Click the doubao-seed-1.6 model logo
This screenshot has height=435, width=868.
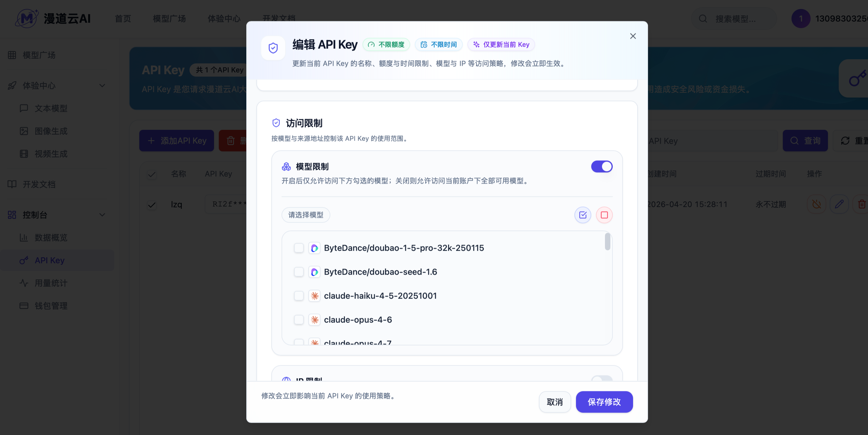(x=314, y=272)
